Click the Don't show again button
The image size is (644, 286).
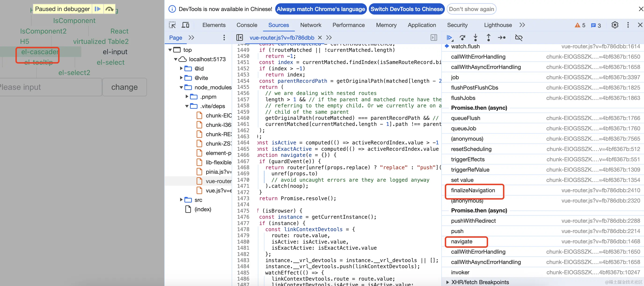pos(471,9)
